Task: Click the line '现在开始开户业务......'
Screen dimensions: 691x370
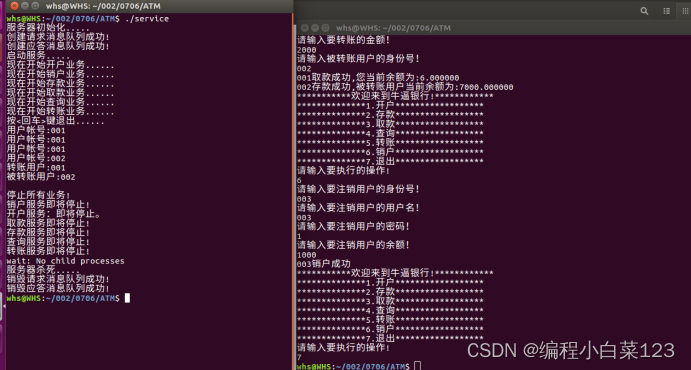Action: (x=60, y=65)
